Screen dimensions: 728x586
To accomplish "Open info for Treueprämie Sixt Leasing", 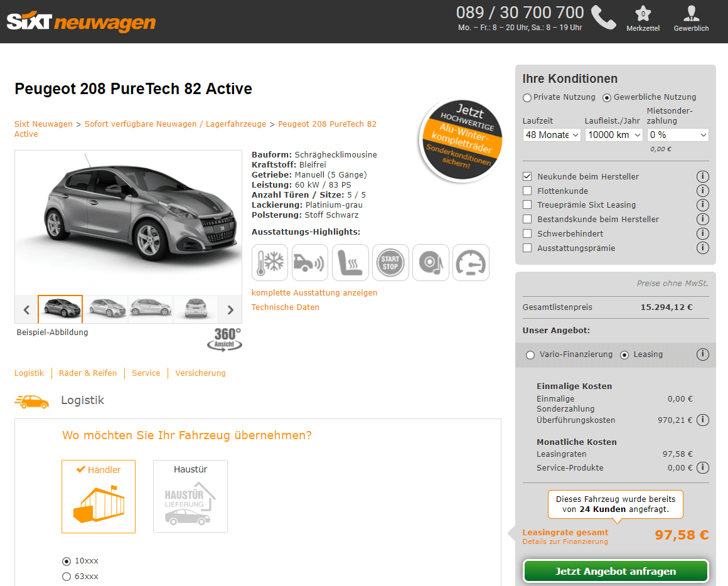I will coord(702,205).
